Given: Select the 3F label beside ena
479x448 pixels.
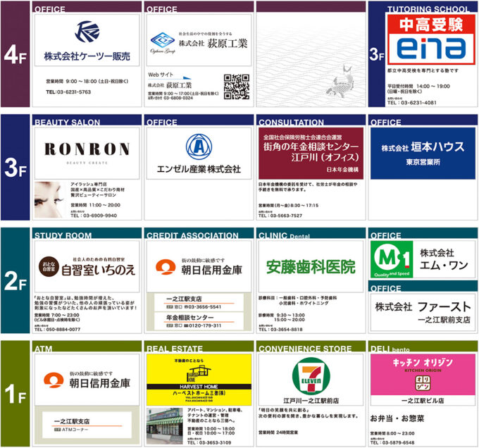Looking at the screenshot, I should coord(377,54).
